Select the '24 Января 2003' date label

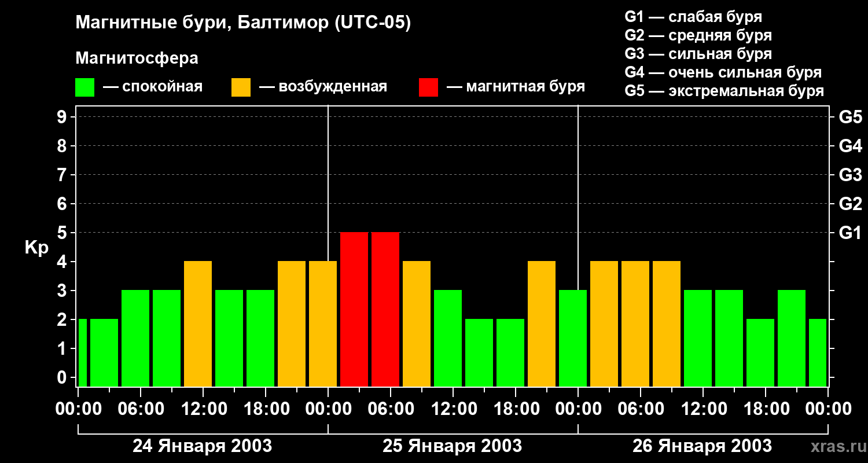(202, 446)
